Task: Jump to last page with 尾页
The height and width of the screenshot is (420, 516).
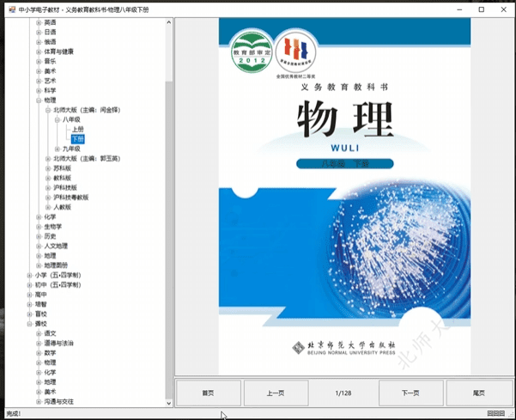Action: 478,393
